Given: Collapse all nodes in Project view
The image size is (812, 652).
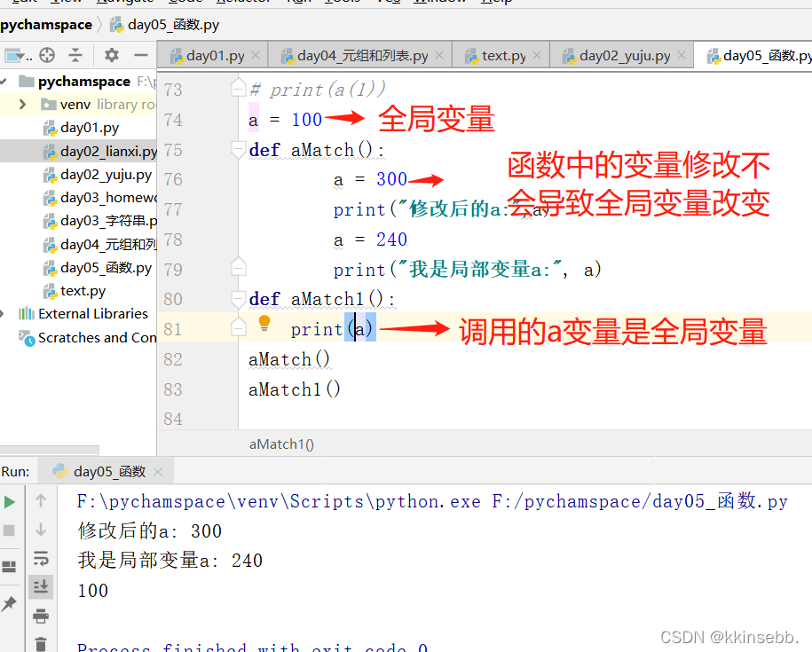Looking at the screenshot, I should [75, 55].
